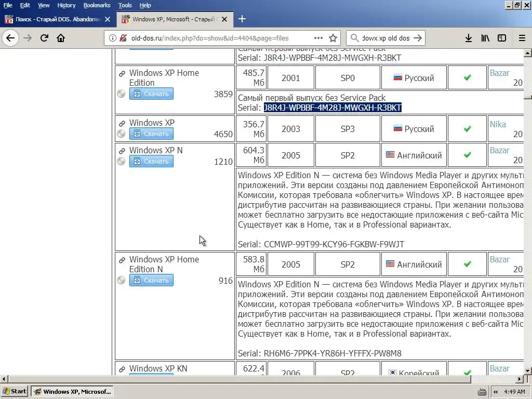Download Windows XP Home Edition via Скачать
The width and height of the screenshot is (532, 399).
click(151, 94)
